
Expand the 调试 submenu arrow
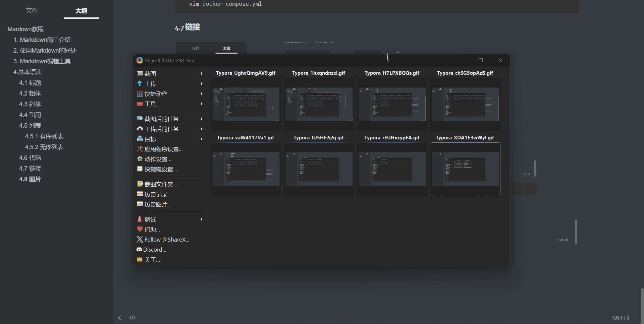[202, 219]
